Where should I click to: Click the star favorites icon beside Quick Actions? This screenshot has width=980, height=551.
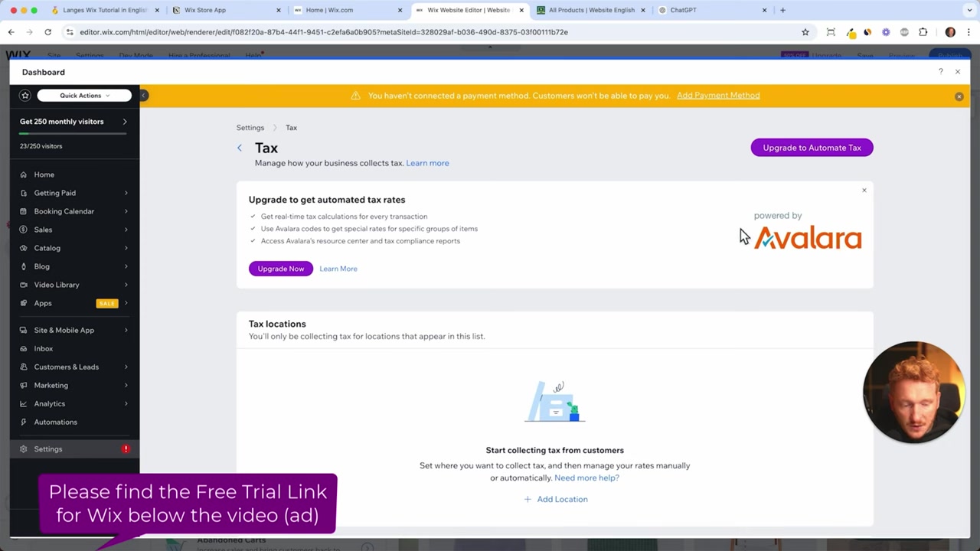pyautogui.click(x=25, y=96)
